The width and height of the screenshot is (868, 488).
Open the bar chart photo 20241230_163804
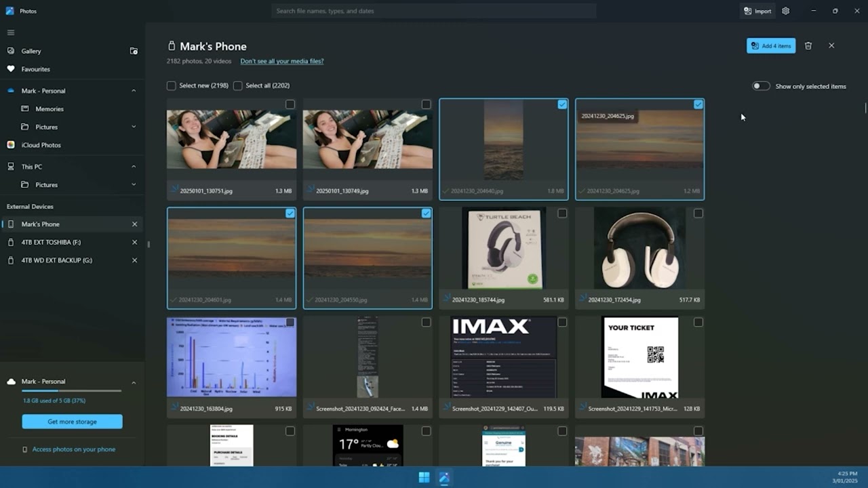[x=231, y=357]
